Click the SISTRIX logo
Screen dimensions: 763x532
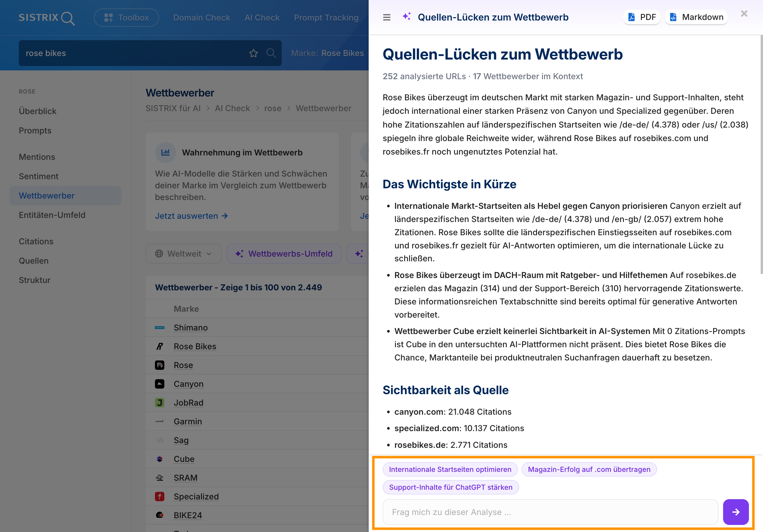coord(47,18)
